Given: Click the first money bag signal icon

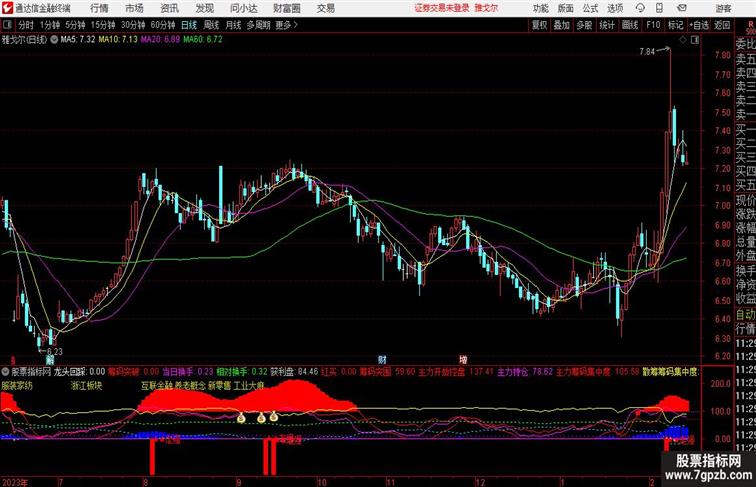Looking at the screenshot, I should point(241,418).
